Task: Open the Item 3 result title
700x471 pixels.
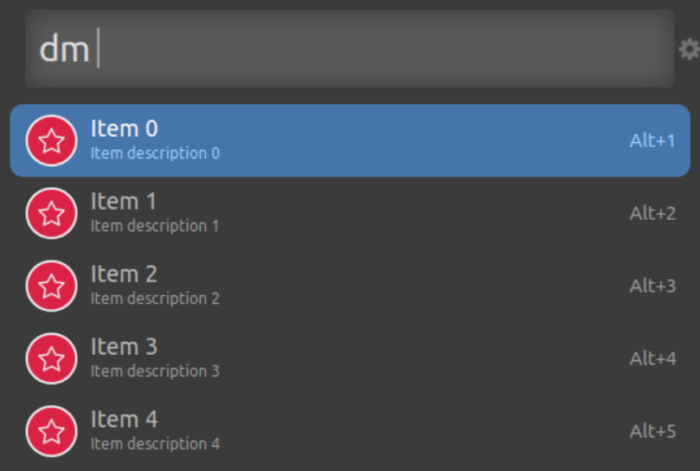Action: pos(124,347)
